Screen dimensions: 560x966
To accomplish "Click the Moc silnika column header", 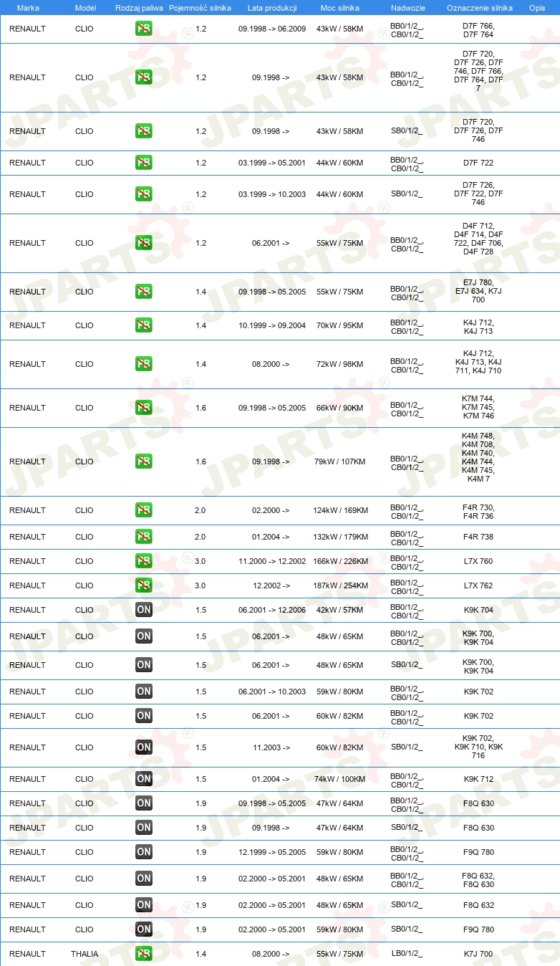I will 340,7.
